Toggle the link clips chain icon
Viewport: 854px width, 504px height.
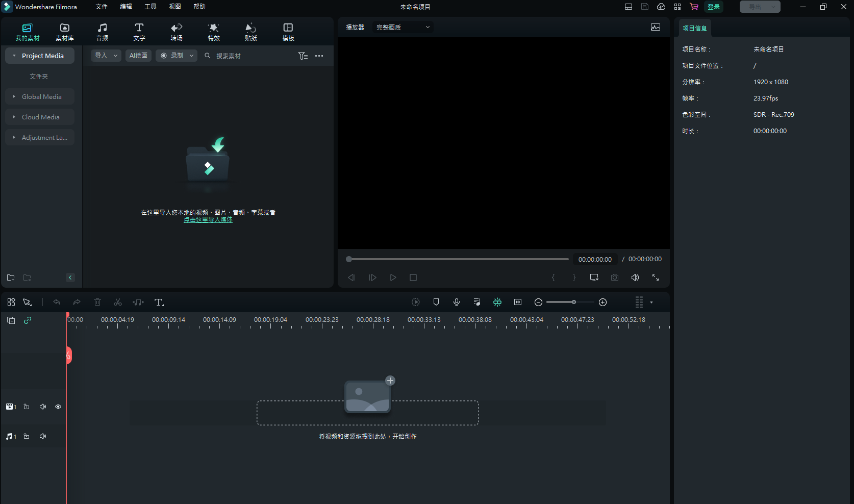28,320
